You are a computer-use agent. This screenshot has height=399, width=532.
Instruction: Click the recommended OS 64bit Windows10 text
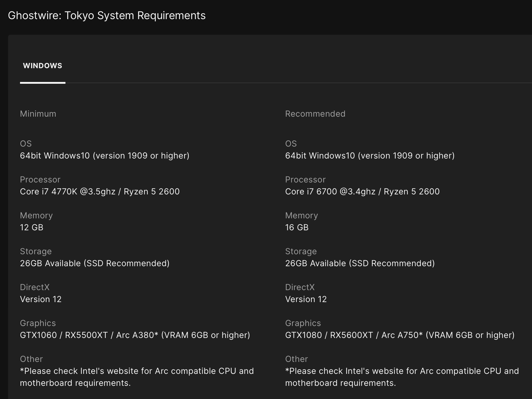tap(370, 156)
